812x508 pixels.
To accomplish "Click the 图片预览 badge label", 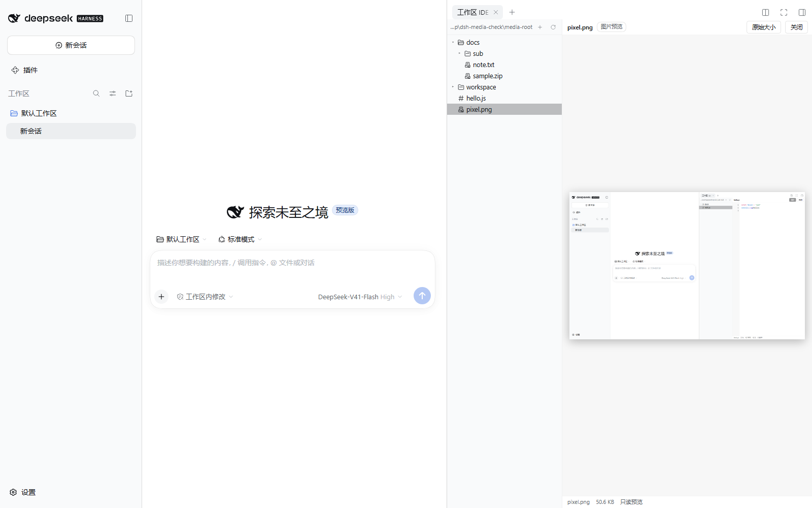I will [612, 27].
